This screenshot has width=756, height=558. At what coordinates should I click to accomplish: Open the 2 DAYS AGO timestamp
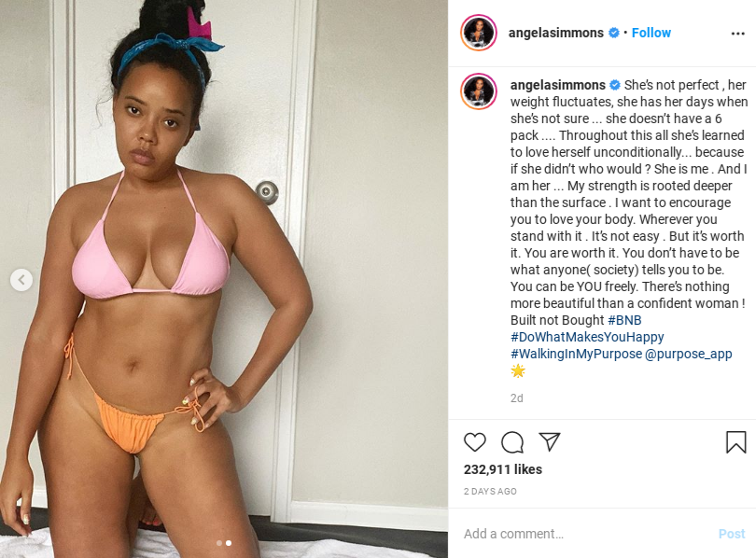pyautogui.click(x=490, y=491)
